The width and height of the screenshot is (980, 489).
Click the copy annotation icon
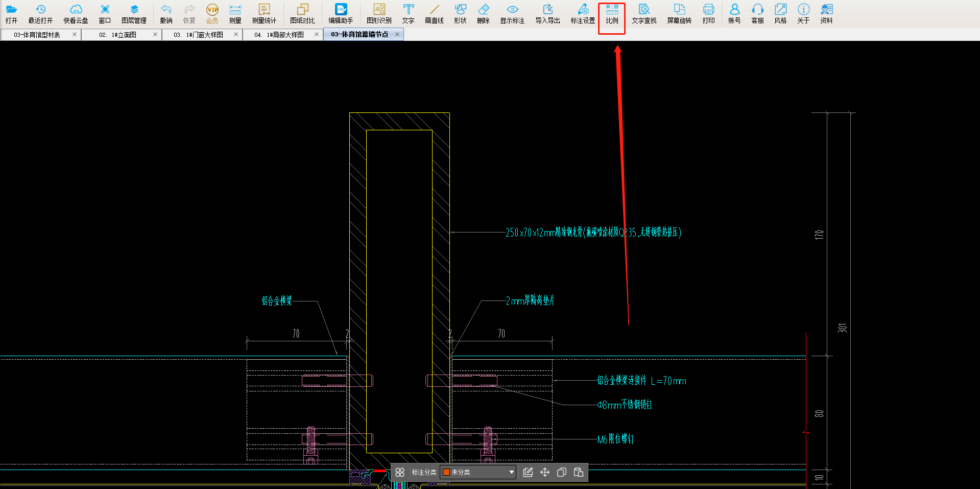click(562, 472)
